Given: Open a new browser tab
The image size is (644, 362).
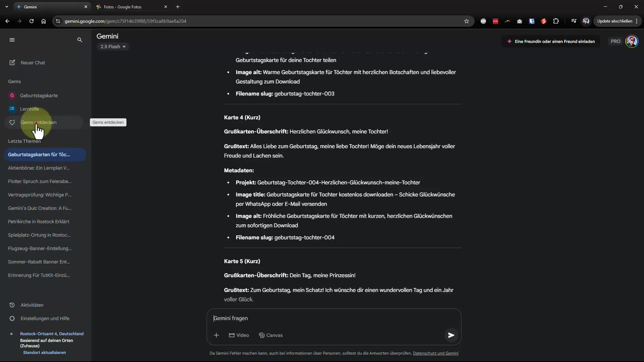Looking at the screenshot, I should [x=178, y=7].
